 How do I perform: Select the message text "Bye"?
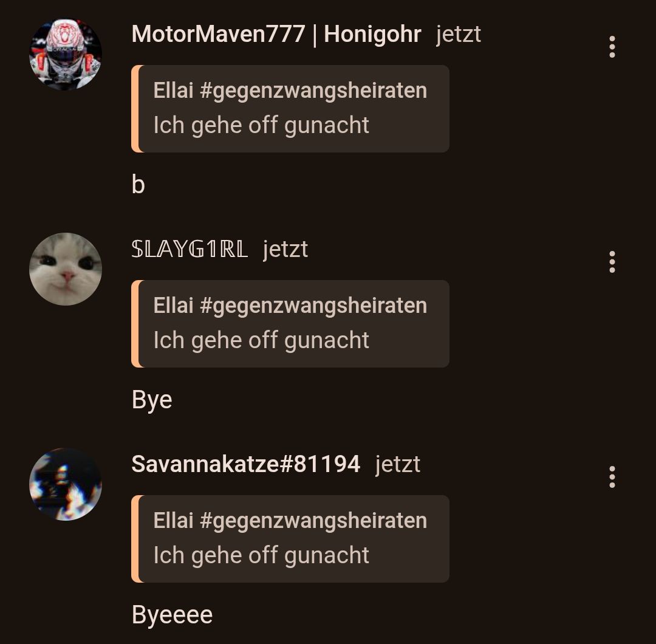coord(152,400)
